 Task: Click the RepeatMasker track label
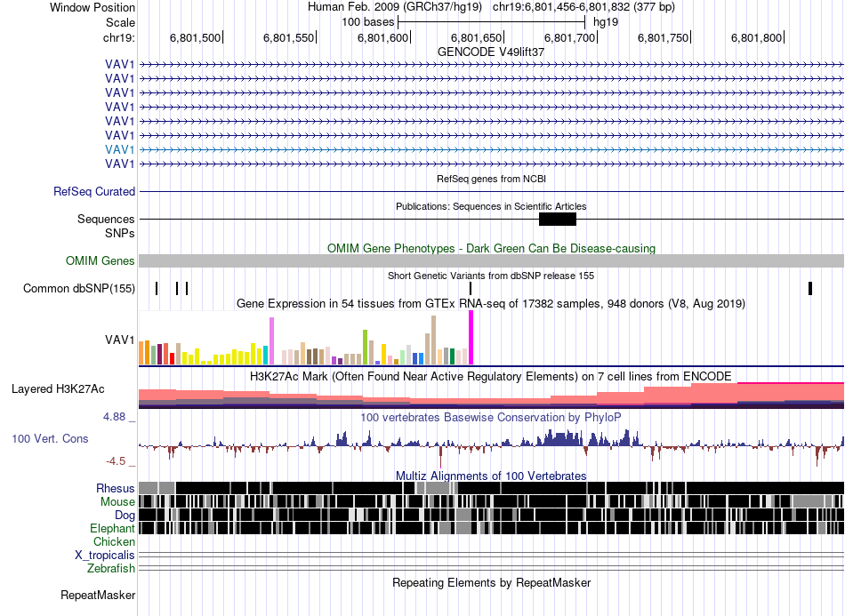pyautogui.click(x=98, y=595)
